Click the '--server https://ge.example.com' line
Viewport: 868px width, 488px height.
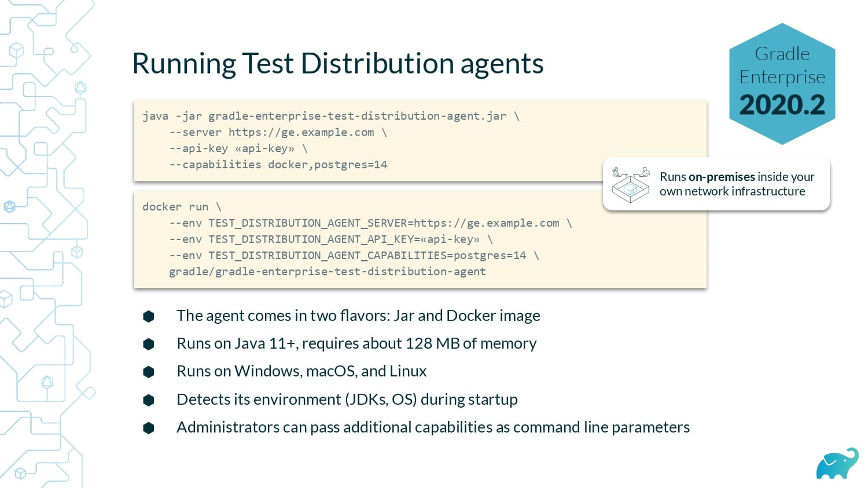278,132
